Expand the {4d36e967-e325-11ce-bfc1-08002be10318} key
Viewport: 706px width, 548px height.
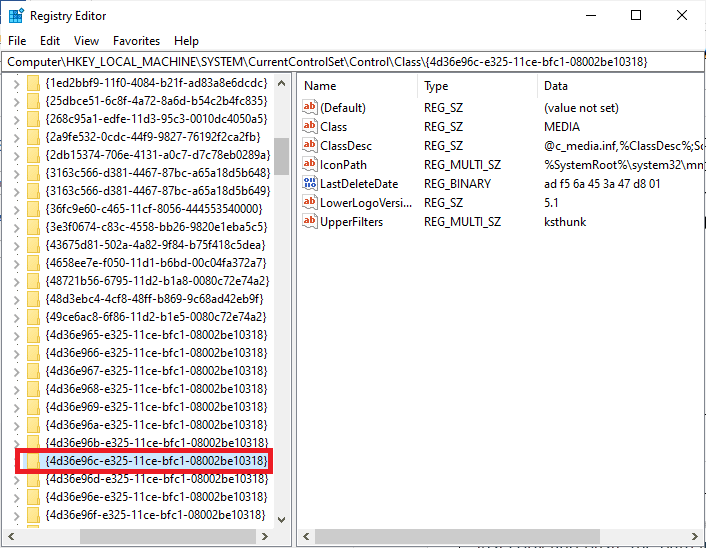point(17,372)
